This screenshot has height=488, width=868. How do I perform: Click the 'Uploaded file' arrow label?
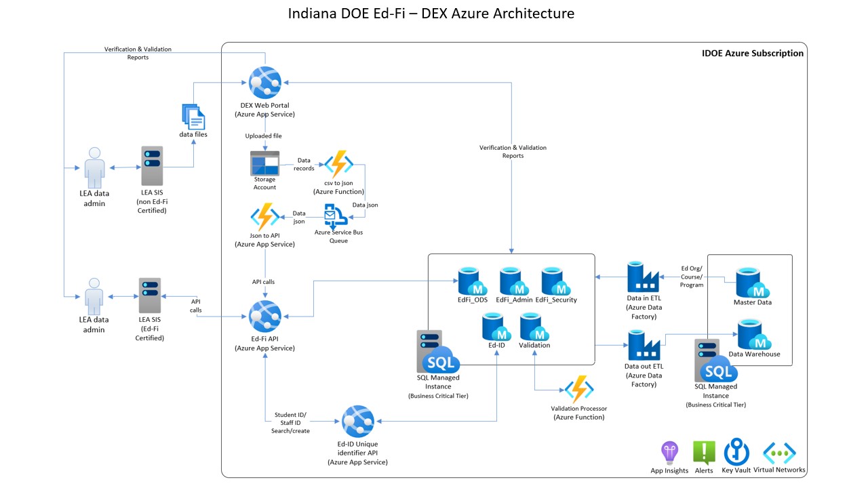(264, 136)
